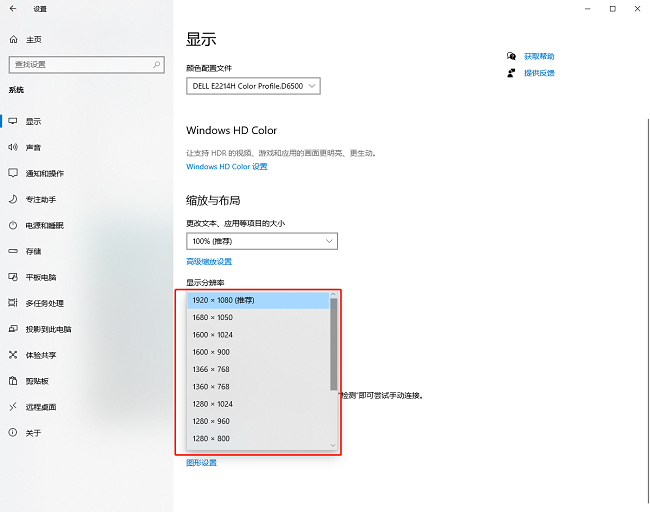Screen dimensions: 650x512
Task: Open the 主页 home icon
Action: 13,40
